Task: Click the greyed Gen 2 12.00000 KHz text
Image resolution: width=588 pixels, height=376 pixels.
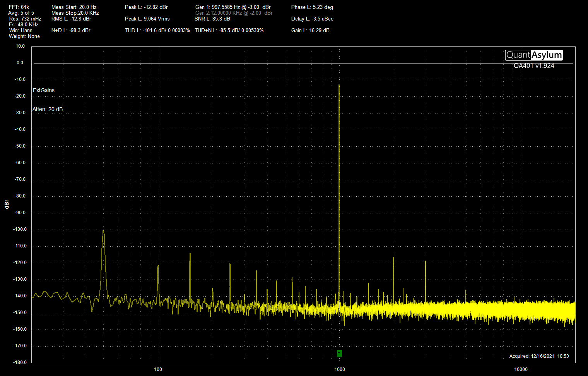Action: point(234,13)
